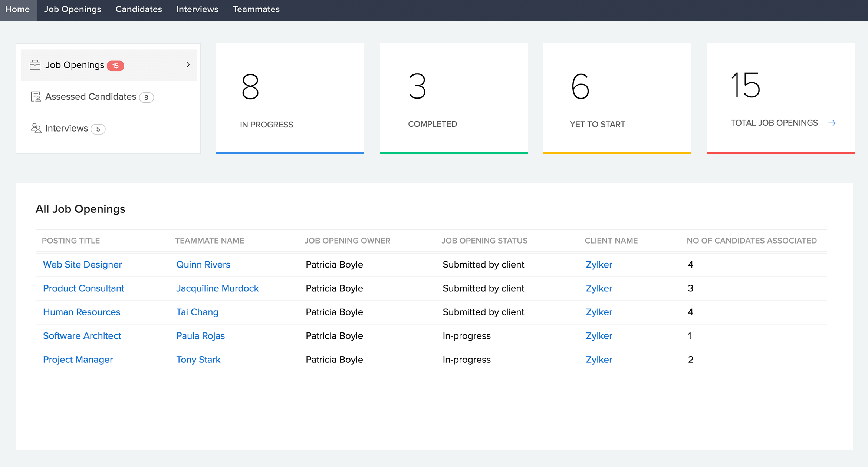Click the Completed summary card
The image size is (868, 467).
454,98
